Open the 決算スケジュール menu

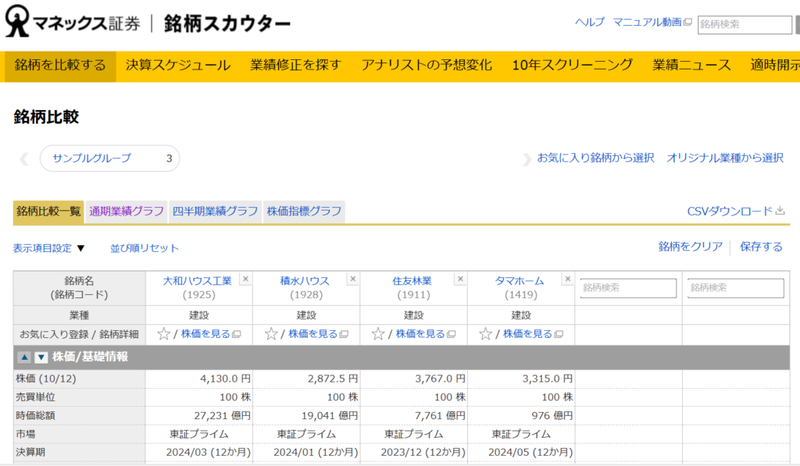point(178,65)
